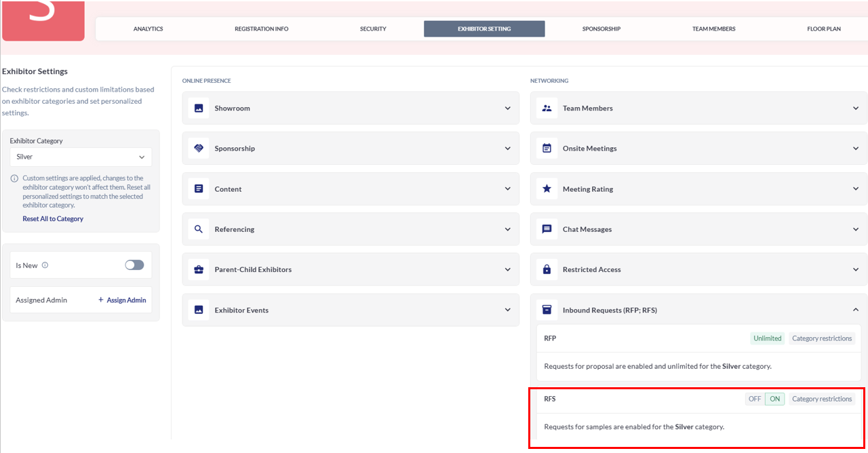Click the Showroom image icon
868x453 pixels.
point(199,109)
